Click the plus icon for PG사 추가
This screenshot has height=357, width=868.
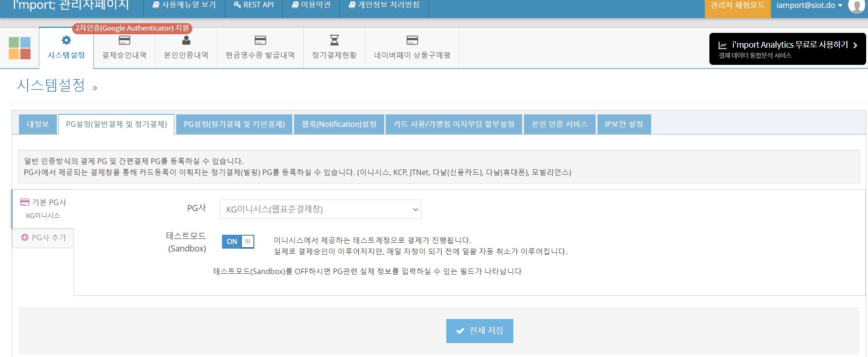point(25,237)
